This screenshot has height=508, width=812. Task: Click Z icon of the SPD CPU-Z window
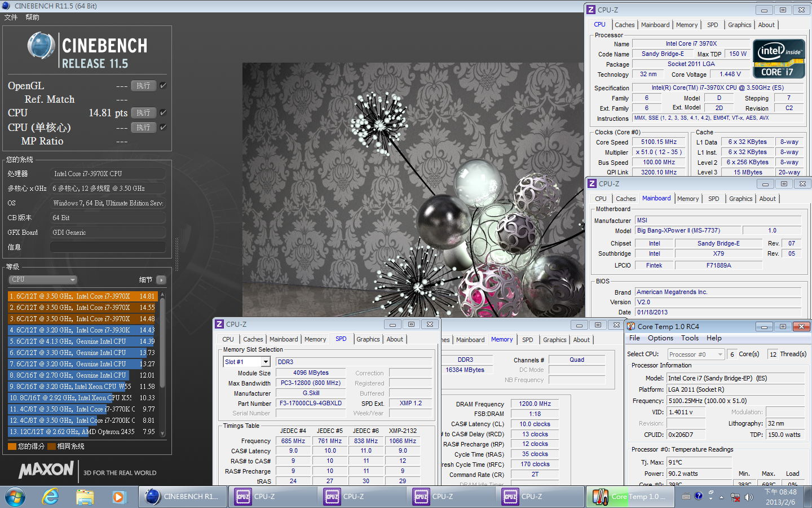[219, 325]
